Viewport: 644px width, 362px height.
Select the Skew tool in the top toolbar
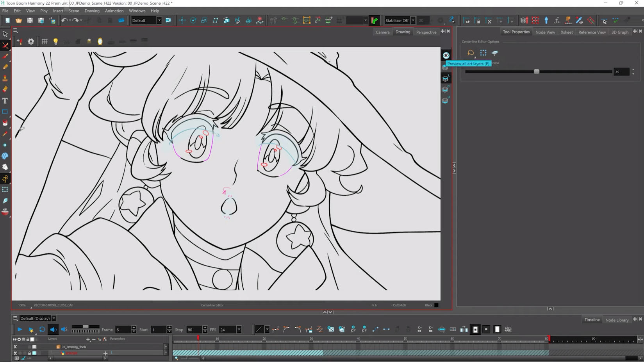[215, 20]
